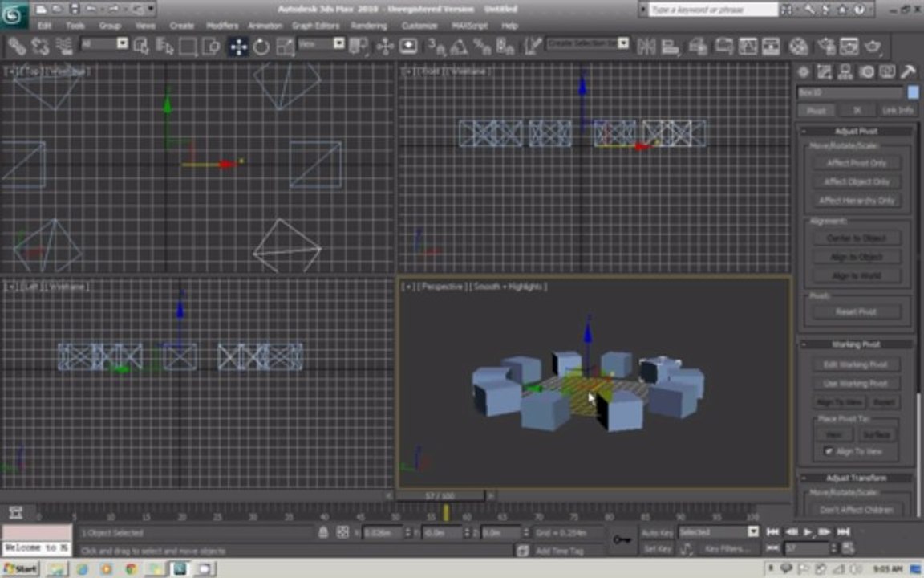The height and width of the screenshot is (578, 924).
Task: Click the Center to Object button
Action: click(x=857, y=238)
